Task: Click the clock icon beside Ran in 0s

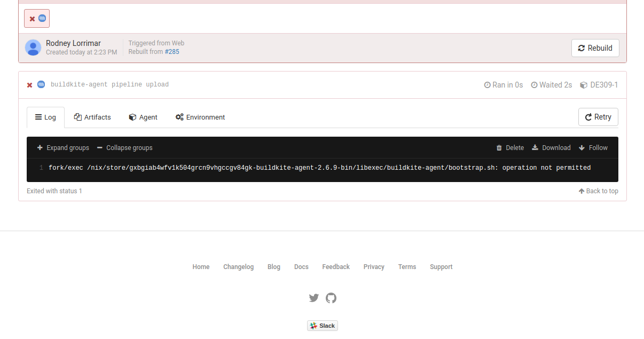Action: (x=487, y=84)
